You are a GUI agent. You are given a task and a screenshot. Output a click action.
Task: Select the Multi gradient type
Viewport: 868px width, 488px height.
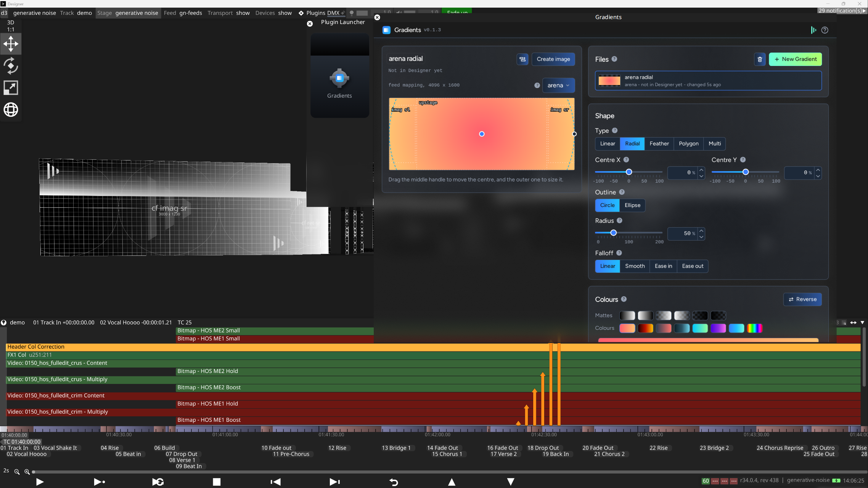[715, 144]
